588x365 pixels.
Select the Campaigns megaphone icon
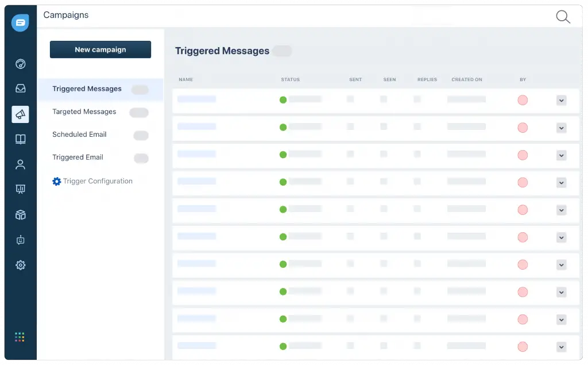[20, 114]
